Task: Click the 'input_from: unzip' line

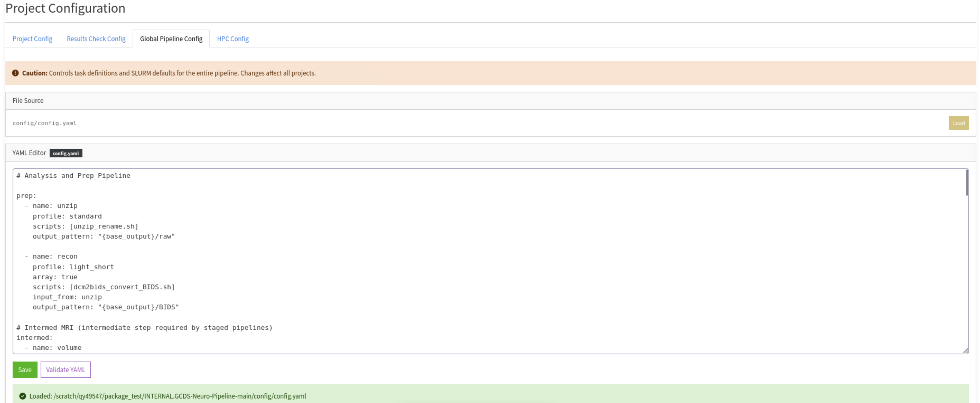Action: (67, 297)
